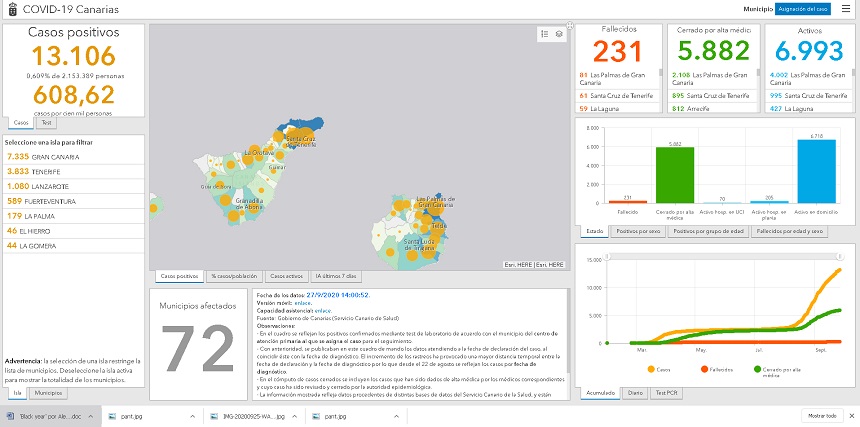The height and width of the screenshot is (427, 860).
Task: Click the right handle of timeline range slider
Action: (839, 257)
